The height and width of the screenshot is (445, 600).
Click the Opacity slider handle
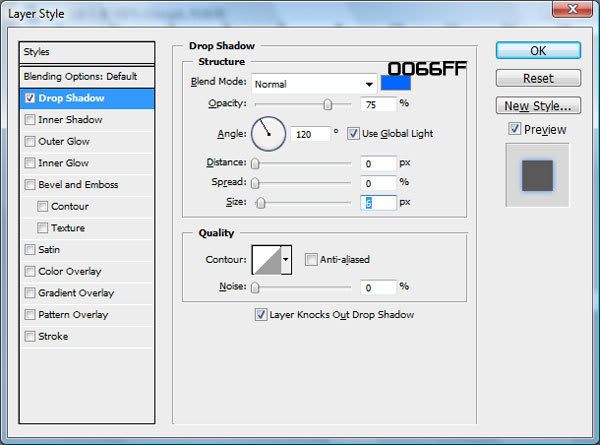[x=328, y=103]
